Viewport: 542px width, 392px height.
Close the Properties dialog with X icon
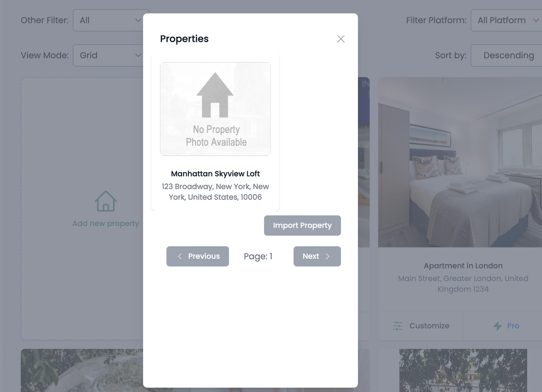coord(341,39)
